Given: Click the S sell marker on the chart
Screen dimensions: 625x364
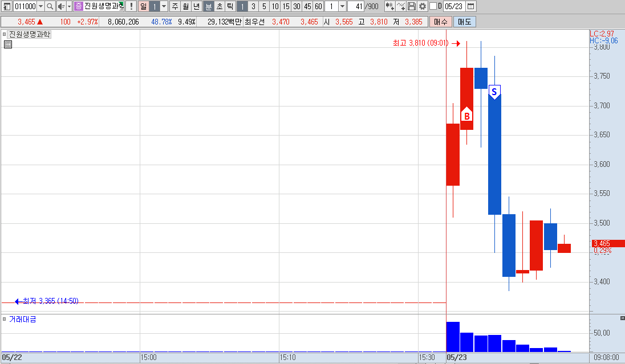Looking at the screenshot, I should click(494, 92).
